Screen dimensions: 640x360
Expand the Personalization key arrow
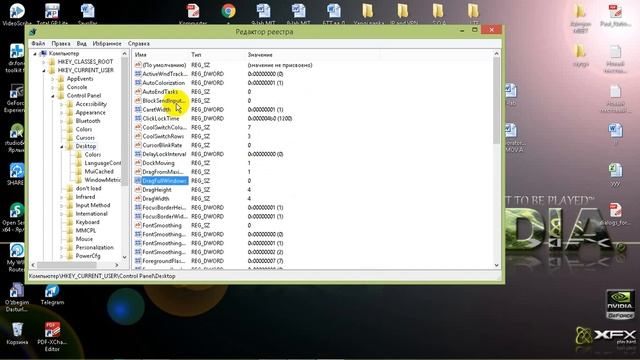click(62, 247)
